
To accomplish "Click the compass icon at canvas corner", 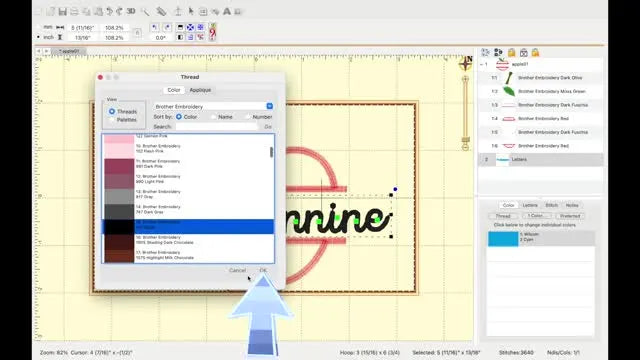I will (x=466, y=63).
